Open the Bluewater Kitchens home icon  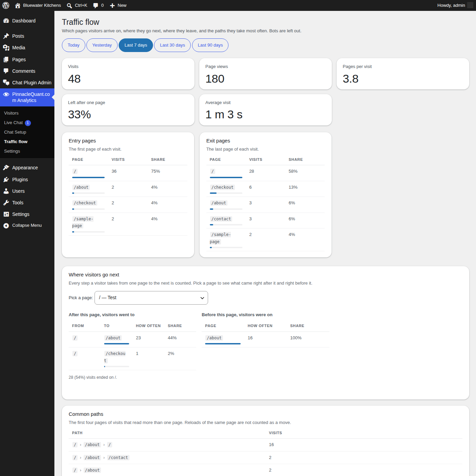coord(18,5)
